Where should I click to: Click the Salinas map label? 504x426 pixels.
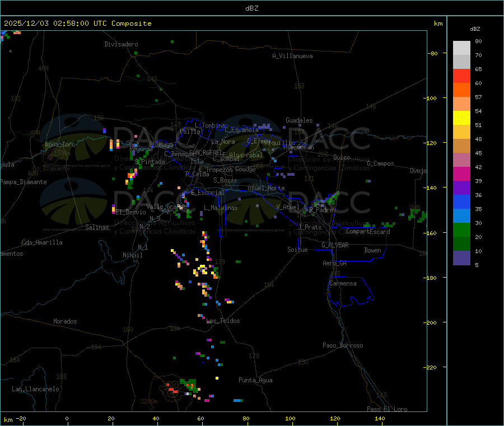click(97, 227)
